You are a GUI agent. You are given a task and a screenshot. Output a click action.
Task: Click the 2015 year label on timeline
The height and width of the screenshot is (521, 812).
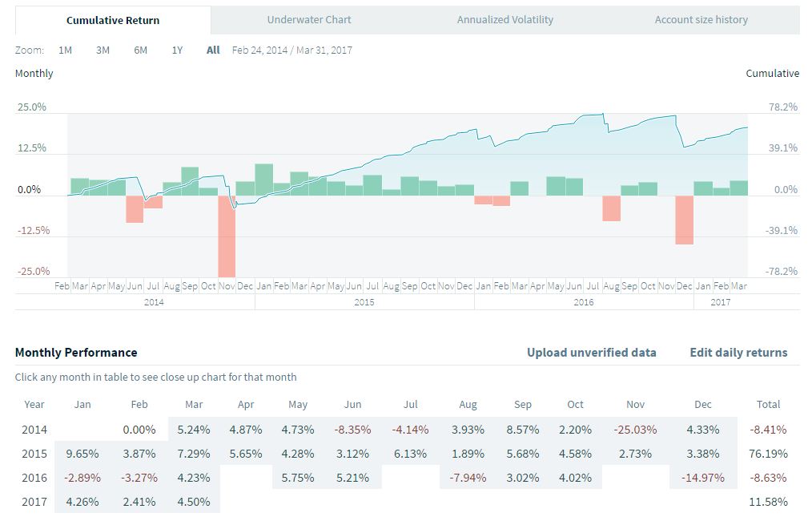tap(364, 302)
